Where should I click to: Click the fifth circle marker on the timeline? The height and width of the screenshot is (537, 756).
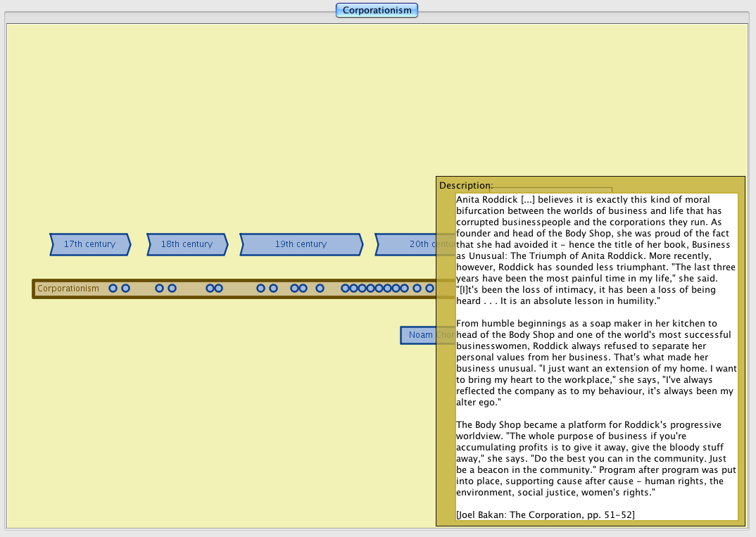click(210, 289)
